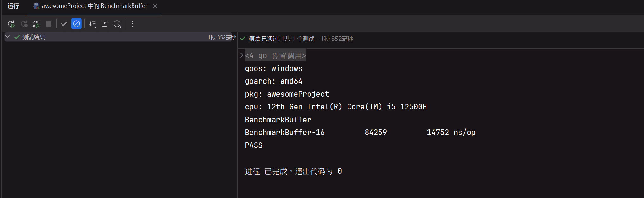Rerun the BenchmarkBuffer test

pyautogui.click(x=11, y=24)
